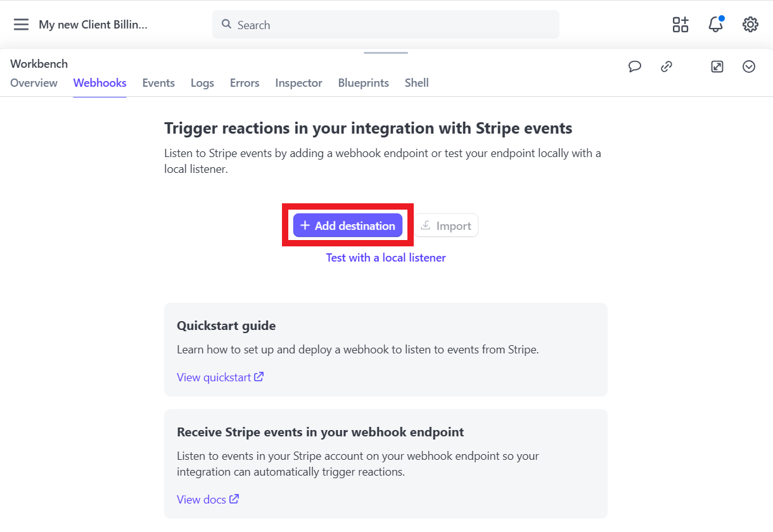Click Test with a local listener link
The image size is (773, 532).
pos(386,258)
